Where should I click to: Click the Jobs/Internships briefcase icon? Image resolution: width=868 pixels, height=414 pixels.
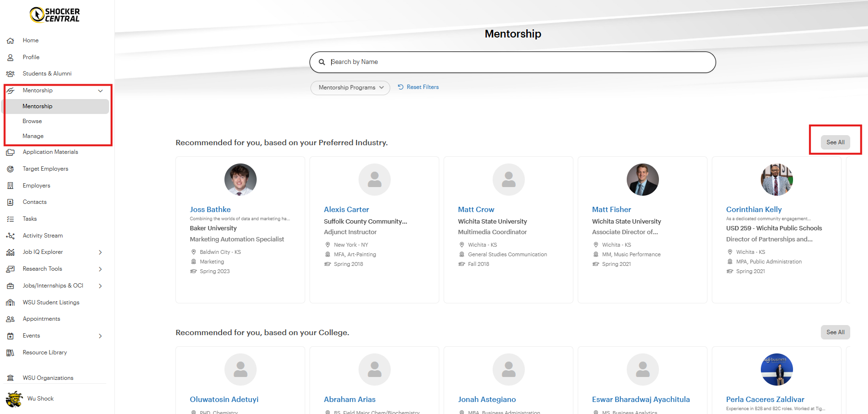pyautogui.click(x=10, y=286)
